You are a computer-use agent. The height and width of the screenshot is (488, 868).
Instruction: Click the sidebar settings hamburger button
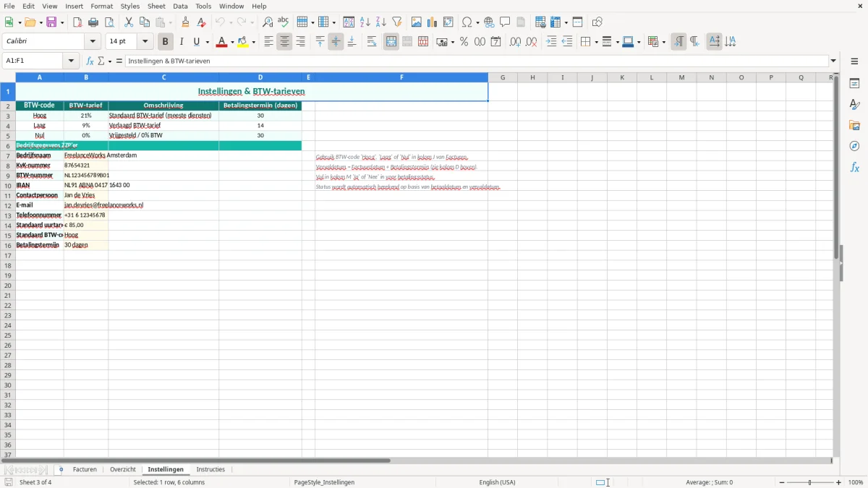(854, 61)
